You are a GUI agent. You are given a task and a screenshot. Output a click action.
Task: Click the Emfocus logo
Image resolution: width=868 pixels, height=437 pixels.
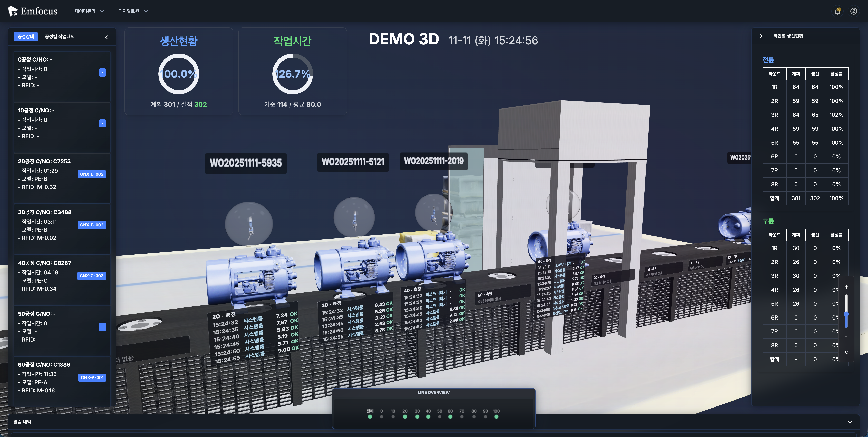33,11
